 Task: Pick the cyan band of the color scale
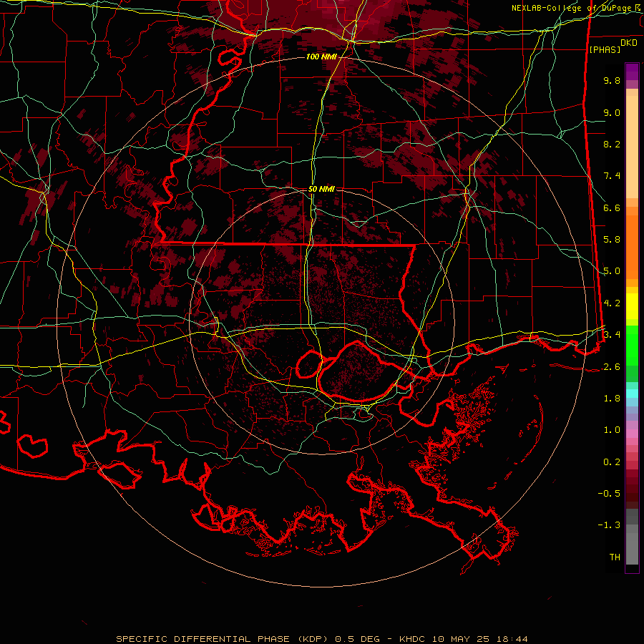(632, 394)
